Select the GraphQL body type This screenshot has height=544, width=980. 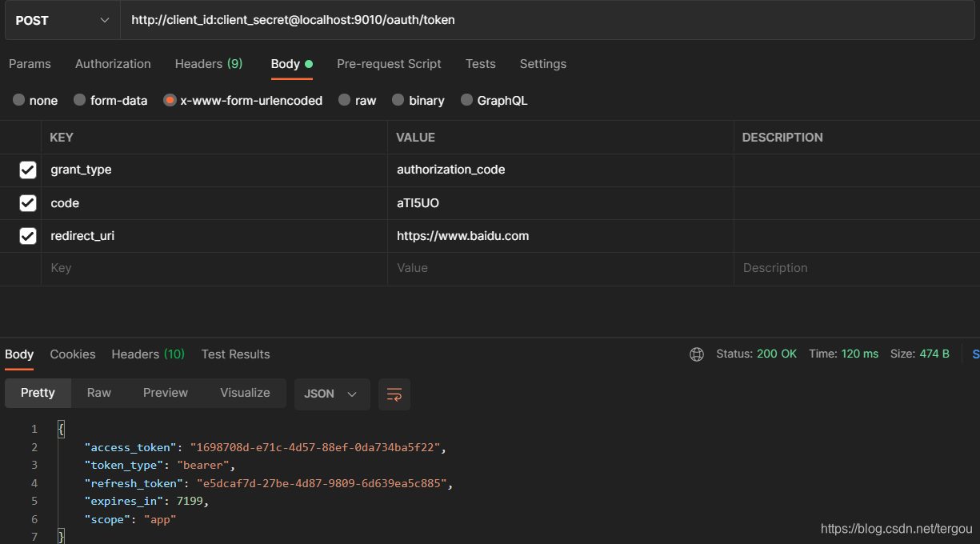pos(494,100)
